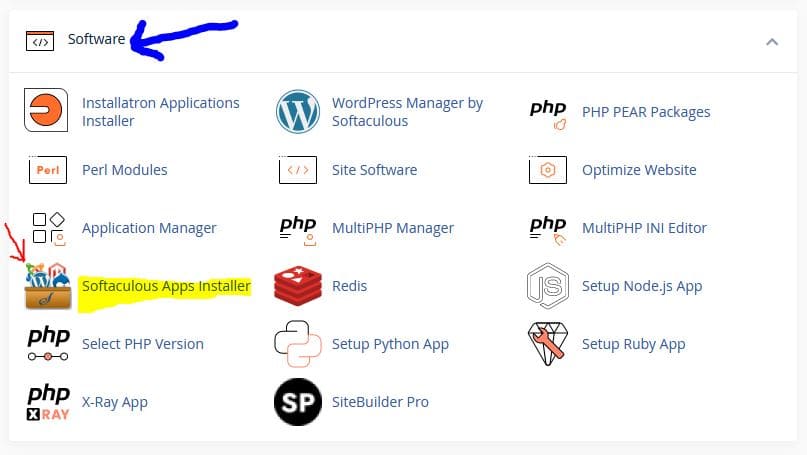Open the Optimize Website link
Viewport: 807px width, 455px height.
(x=639, y=170)
